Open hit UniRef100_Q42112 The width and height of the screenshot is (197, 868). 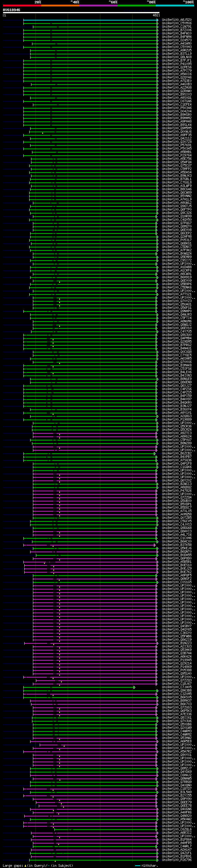click(177, 139)
